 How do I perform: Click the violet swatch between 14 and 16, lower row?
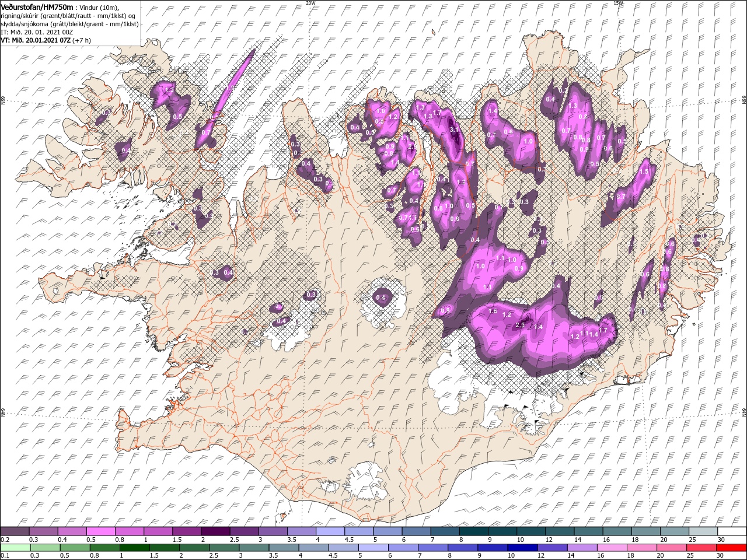coord(582,548)
